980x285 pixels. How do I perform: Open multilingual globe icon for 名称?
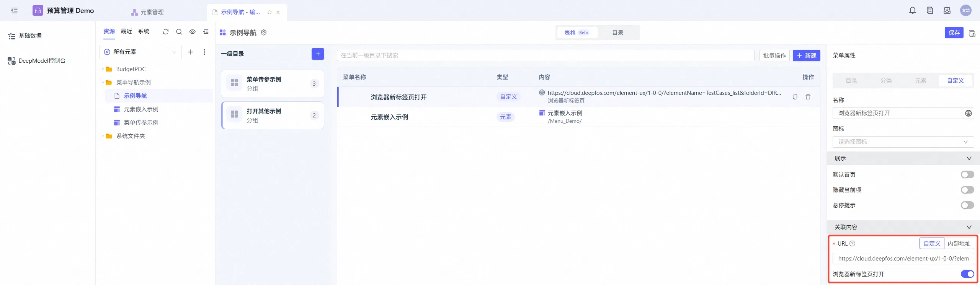(x=969, y=113)
